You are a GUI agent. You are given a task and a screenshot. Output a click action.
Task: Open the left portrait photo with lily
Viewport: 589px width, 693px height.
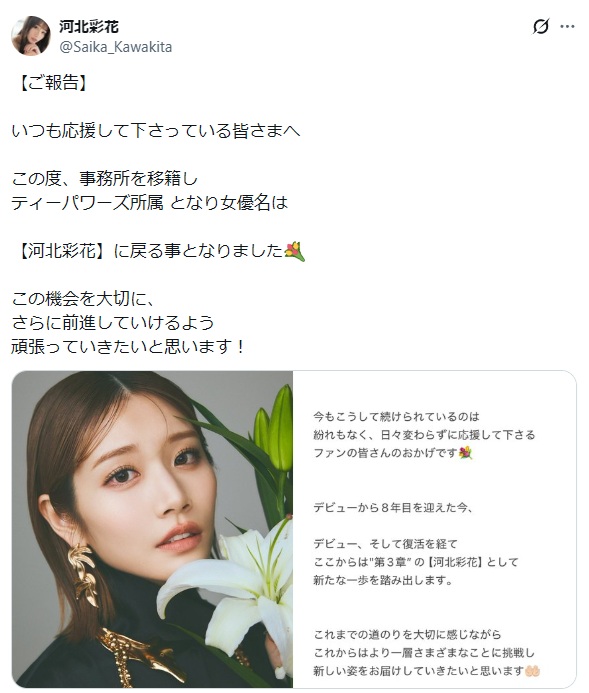click(x=152, y=529)
